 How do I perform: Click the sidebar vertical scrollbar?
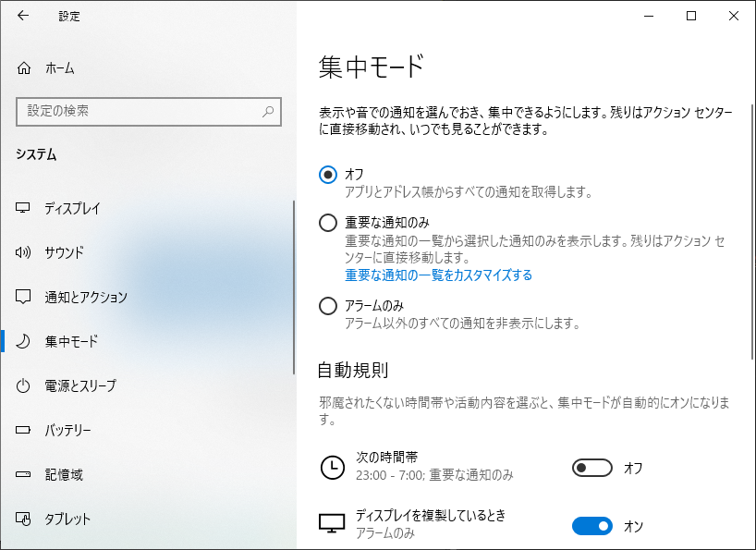click(293, 287)
